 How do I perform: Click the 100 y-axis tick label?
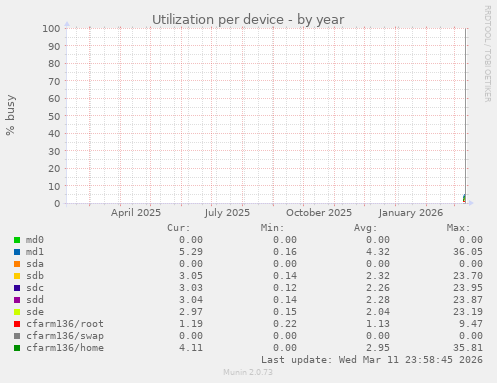point(51,28)
